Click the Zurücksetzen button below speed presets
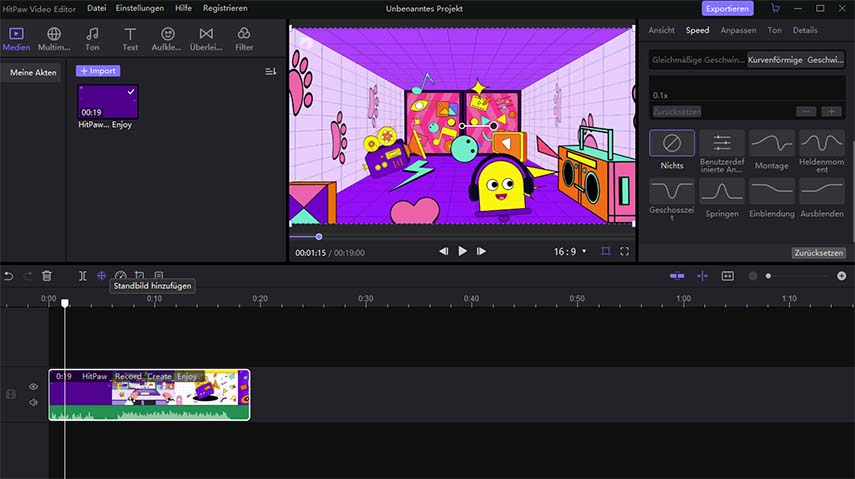Screen dimensions: 855x479 [819, 253]
